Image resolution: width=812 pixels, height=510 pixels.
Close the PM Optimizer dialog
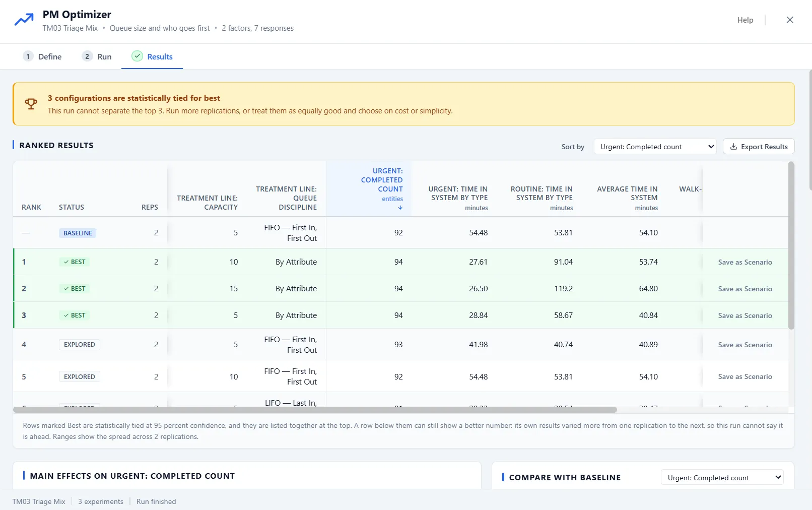pos(790,20)
